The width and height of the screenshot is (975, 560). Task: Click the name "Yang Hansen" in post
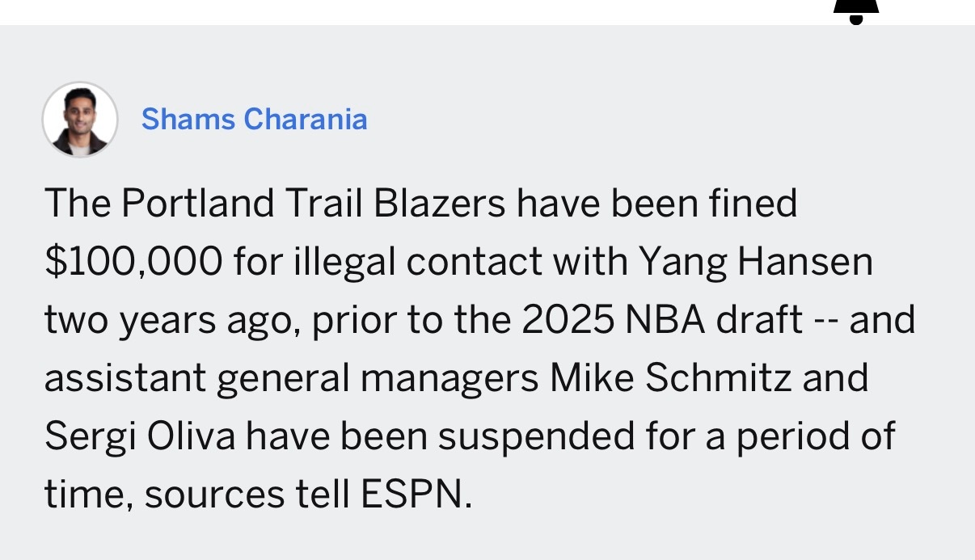click(x=757, y=262)
